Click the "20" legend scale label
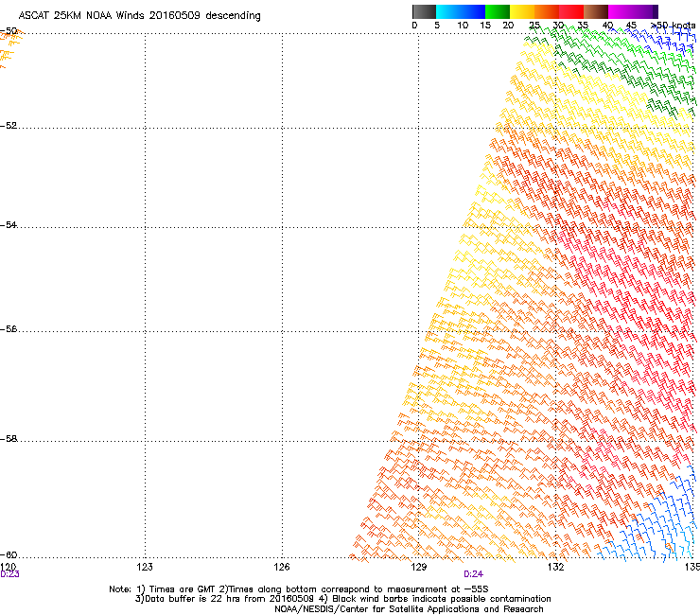 (508, 26)
